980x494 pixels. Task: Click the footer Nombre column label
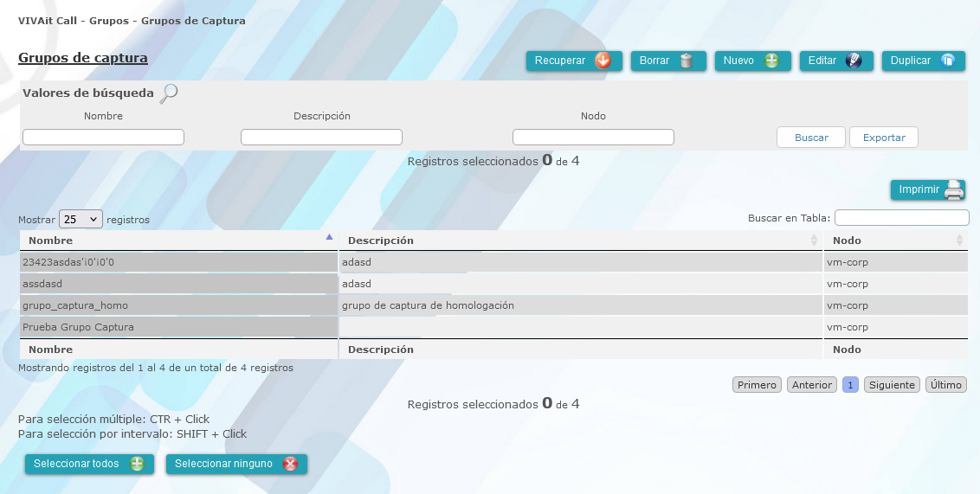[50, 350]
